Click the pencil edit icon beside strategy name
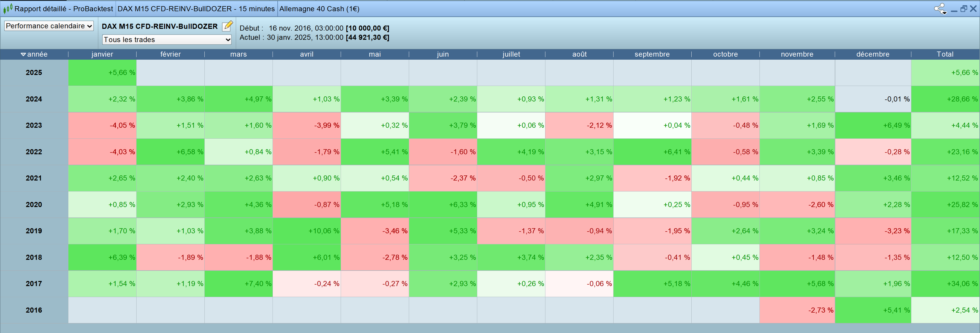The width and height of the screenshot is (980, 333). [x=227, y=26]
